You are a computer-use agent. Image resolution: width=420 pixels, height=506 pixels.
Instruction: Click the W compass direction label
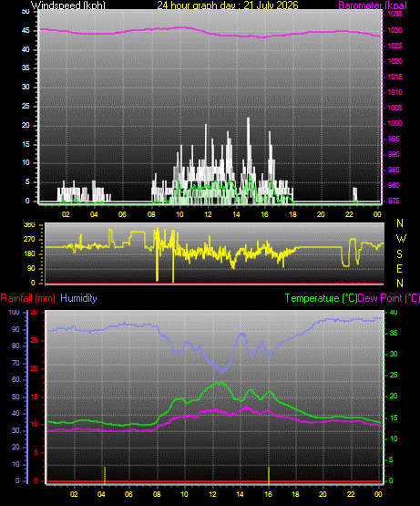tap(401, 239)
